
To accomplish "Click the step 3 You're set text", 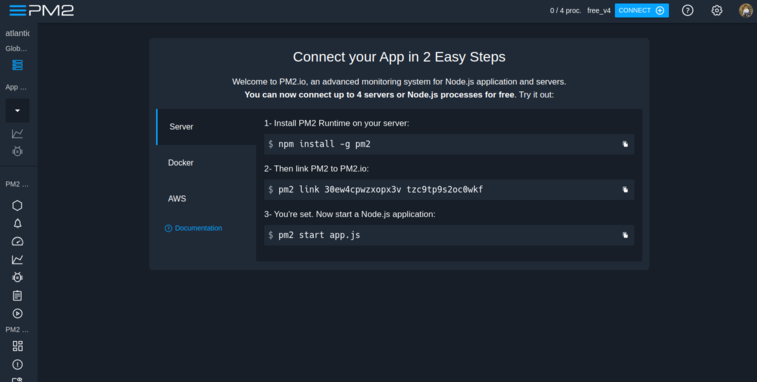I will 350,214.
